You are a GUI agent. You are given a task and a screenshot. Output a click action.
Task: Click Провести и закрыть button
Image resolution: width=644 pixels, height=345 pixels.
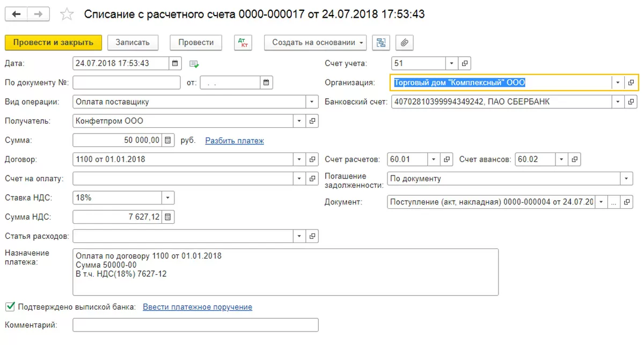(53, 43)
